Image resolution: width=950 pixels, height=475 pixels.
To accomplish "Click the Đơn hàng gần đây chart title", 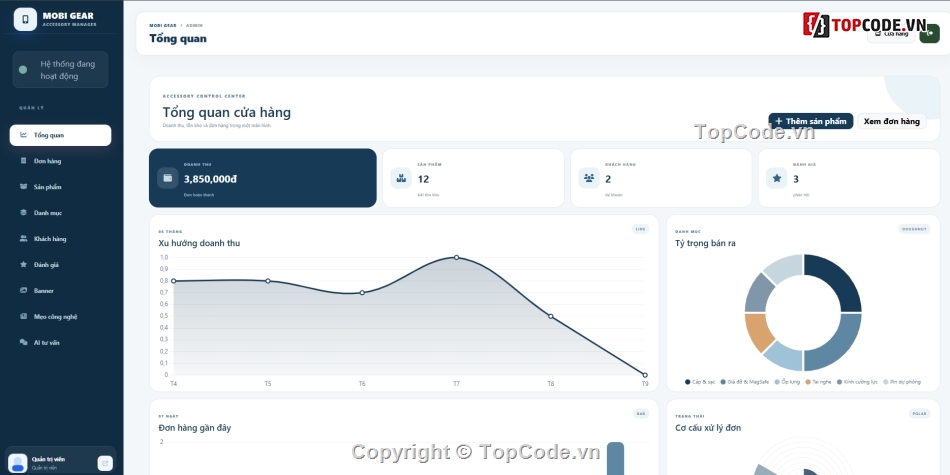I will [194, 428].
